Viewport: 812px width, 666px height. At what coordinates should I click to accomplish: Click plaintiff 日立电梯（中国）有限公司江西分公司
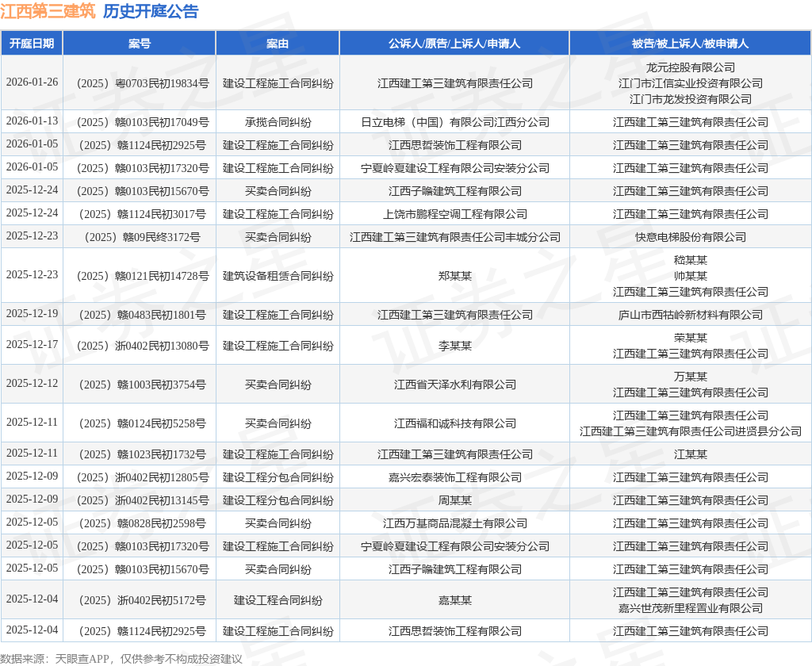(454, 122)
